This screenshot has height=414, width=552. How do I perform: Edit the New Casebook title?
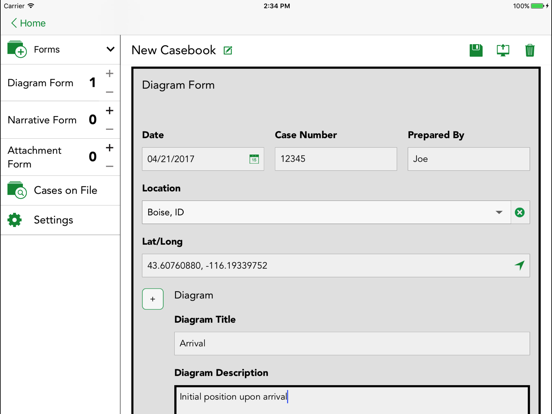tap(228, 51)
